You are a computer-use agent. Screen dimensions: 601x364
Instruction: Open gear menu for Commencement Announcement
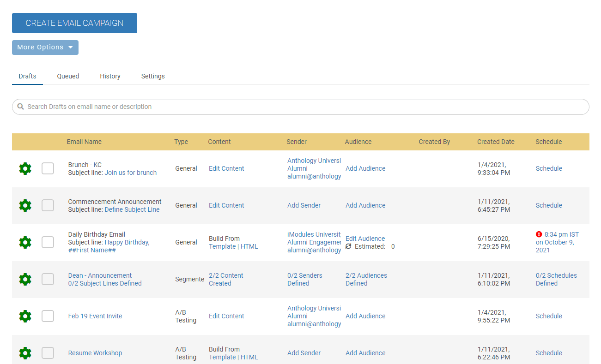(25, 206)
